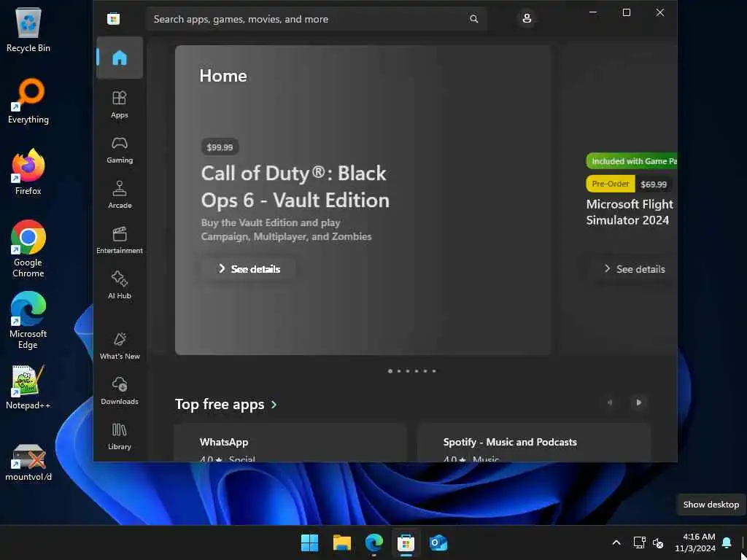Show What's New in the Store
Viewport: 747px width, 560px height.
click(120, 346)
